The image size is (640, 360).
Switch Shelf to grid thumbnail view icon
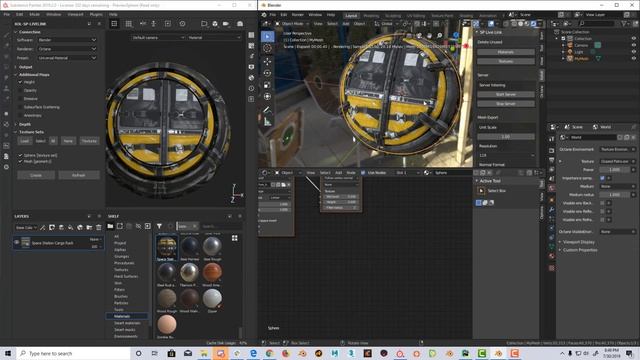235,238
